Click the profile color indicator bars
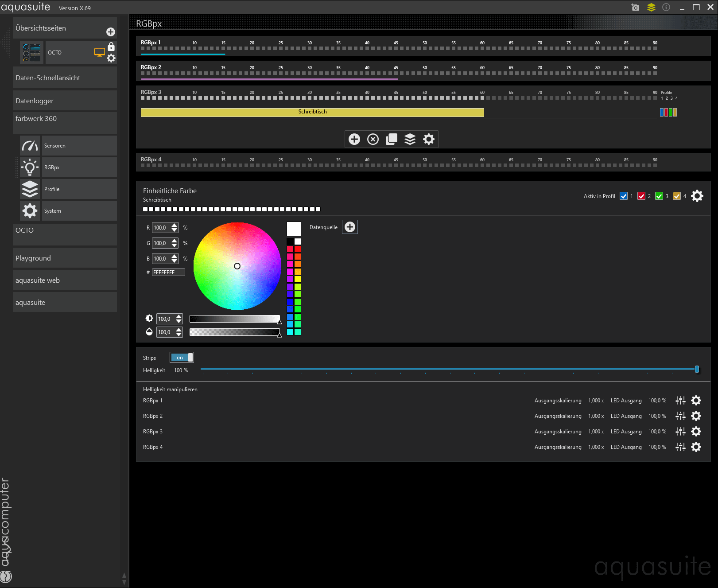The height and width of the screenshot is (588, 718). (668, 112)
